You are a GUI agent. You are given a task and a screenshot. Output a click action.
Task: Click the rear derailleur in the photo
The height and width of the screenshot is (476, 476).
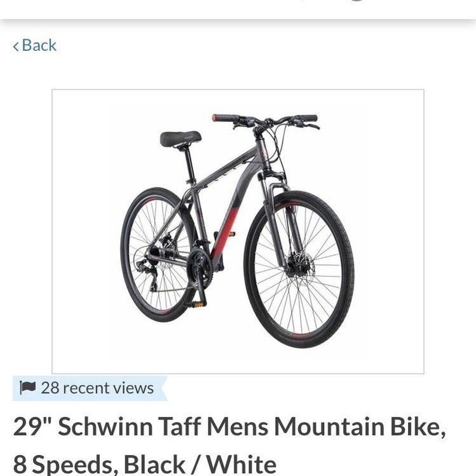149,272
